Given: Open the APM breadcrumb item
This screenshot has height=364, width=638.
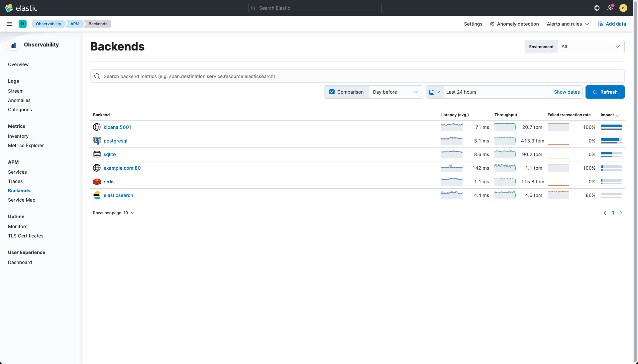Looking at the screenshot, I should (x=75, y=24).
